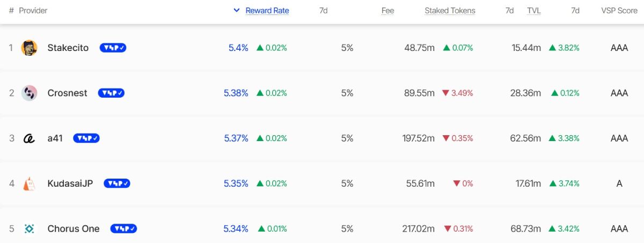Screen dimensions: 644x243
Task: Click Chorus One's 0.31% staked tokens decrease
Action: [x=458, y=229]
